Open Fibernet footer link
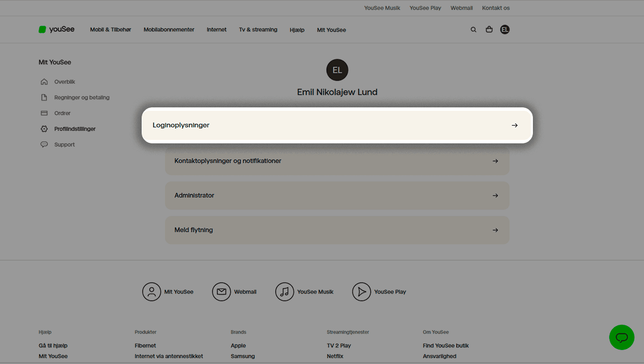This screenshot has height=364, width=644. (x=145, y=346)
